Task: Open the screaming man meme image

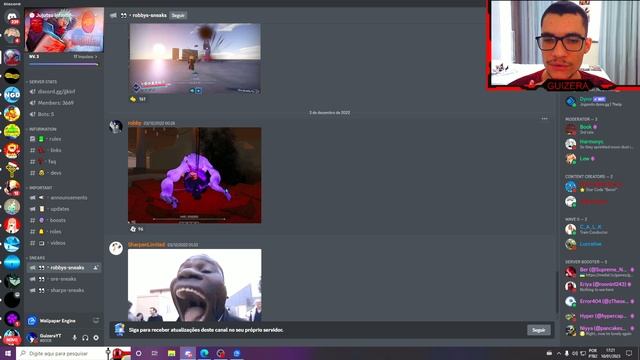Action: click(195, 285)
